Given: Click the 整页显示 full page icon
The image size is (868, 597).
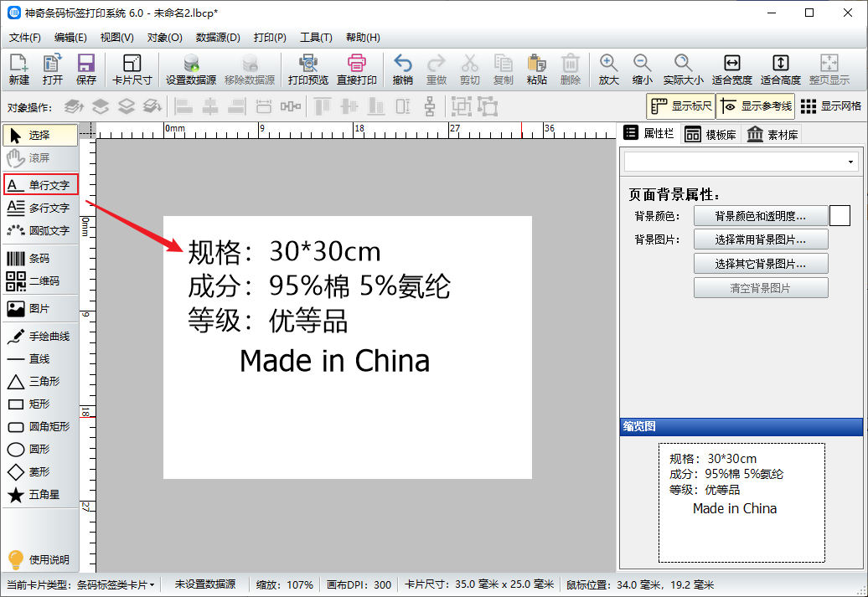Looking at the screenshot, I should pos(829,69).
